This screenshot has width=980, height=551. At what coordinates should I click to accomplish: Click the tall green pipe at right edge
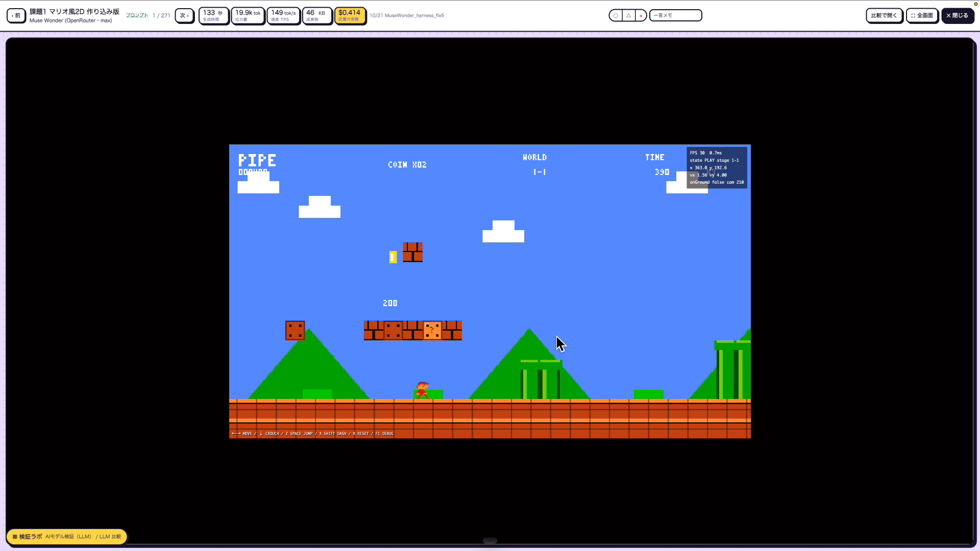coord(733,370)
